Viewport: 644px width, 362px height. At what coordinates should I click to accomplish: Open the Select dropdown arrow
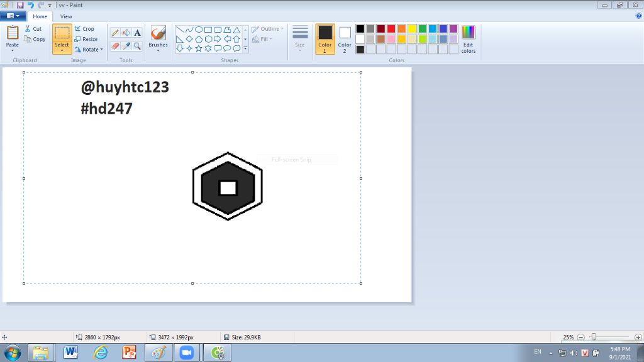click(62, 50)
